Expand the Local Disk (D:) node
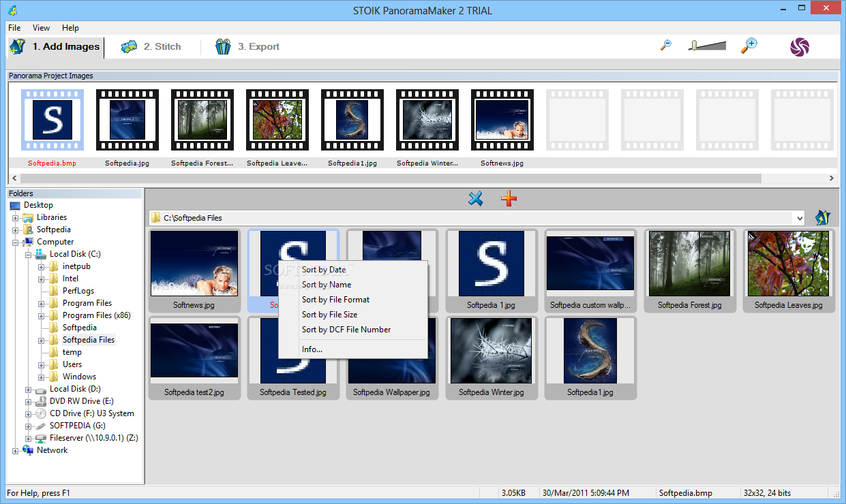Image resolution: width=846 pixels, height=504 pixels. [29, 390]
